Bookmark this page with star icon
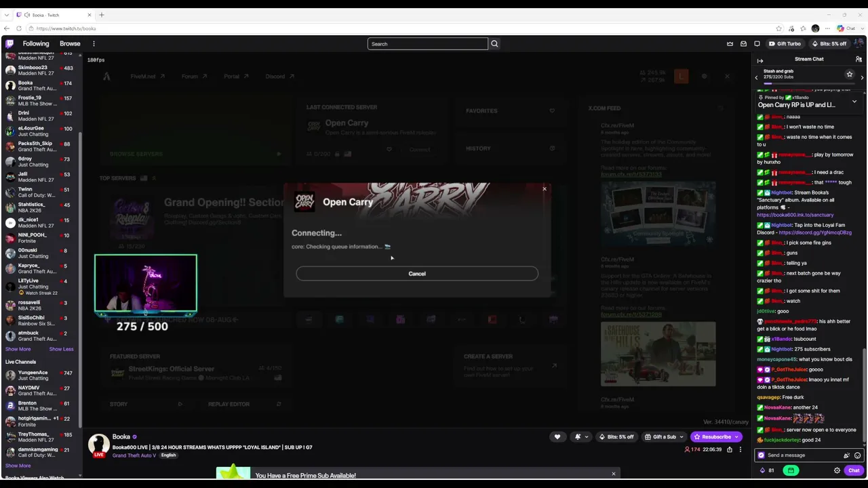 (779, 28)
